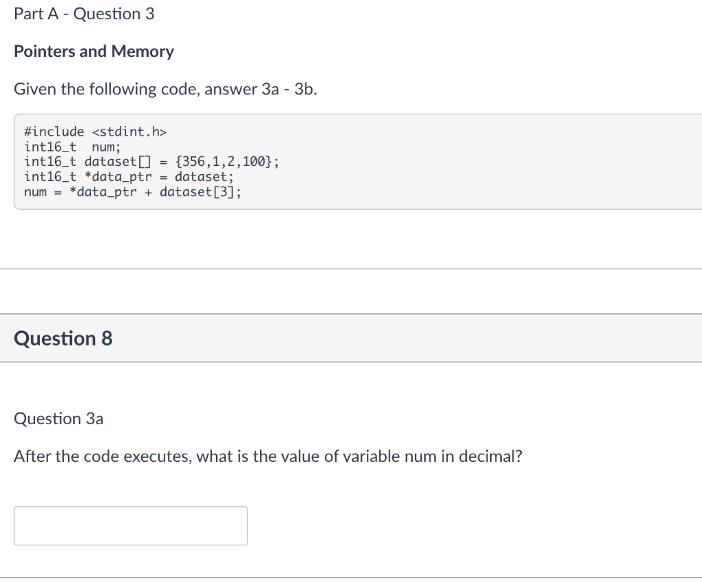Click the Part A - Question 3 title
702x588 pixels.
pos(84,14)
